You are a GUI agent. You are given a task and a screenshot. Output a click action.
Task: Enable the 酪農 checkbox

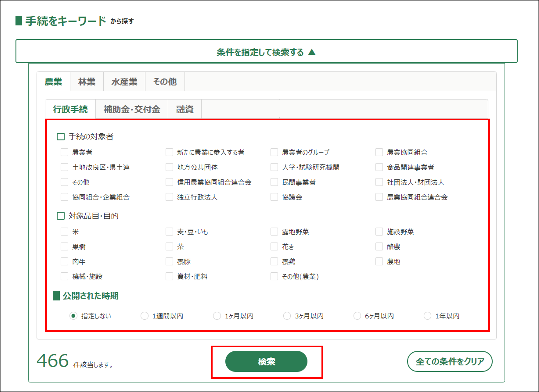(x=379, y=246)
